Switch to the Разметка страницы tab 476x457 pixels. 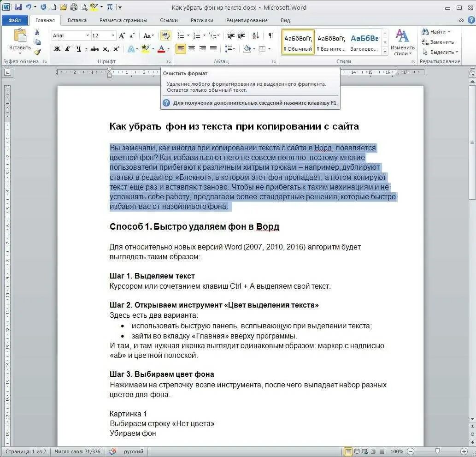click(123, 20)
